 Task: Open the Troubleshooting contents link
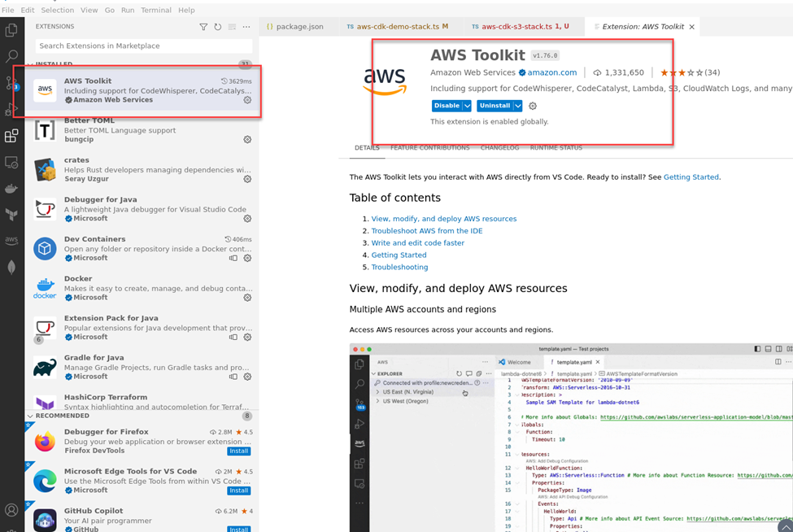pos(399,267)
